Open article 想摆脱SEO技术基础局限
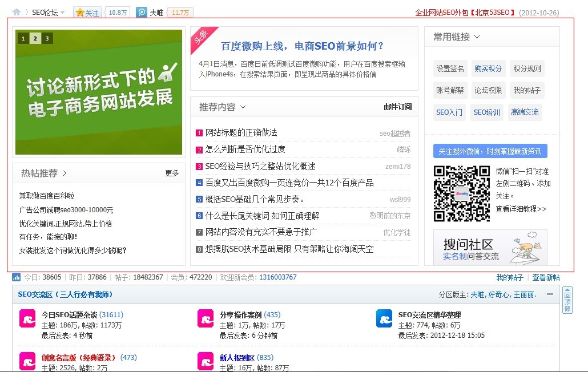The height and width of the screenshot is (372, 588). tap(289, 249)
